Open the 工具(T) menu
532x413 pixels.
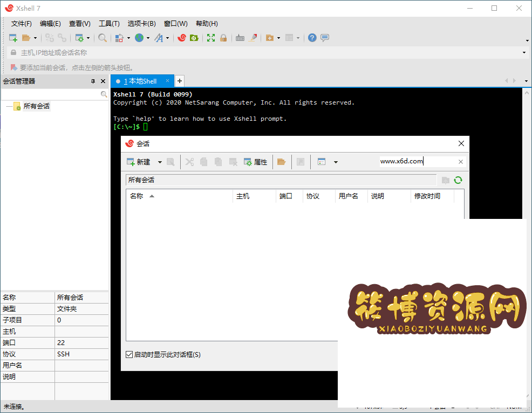coord(109,23)
